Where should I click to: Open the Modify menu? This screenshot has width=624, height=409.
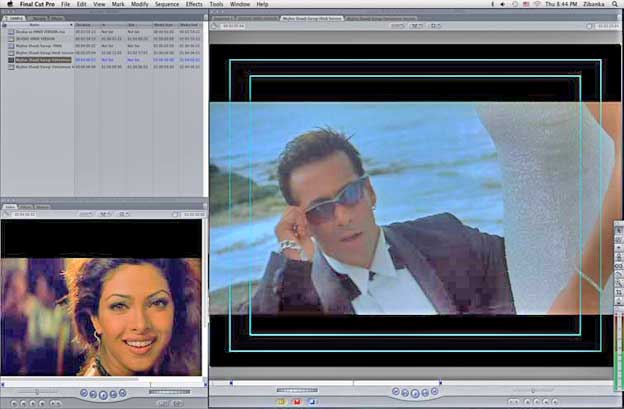[x=139, y=5]
